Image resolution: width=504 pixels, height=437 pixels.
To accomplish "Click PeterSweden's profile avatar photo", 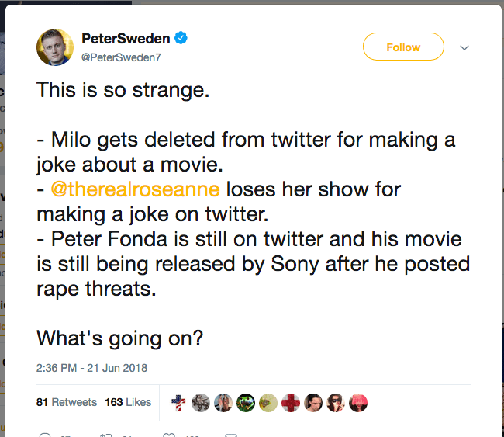I will [x=55, y=47].
